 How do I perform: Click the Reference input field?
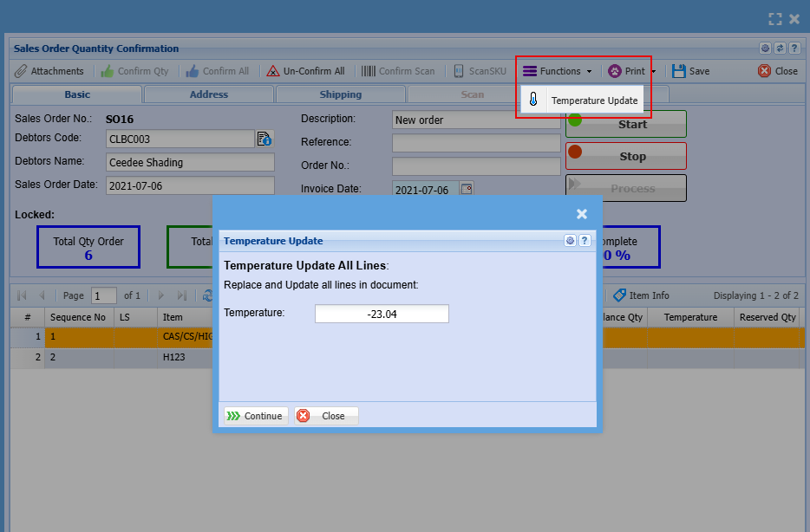476,143
